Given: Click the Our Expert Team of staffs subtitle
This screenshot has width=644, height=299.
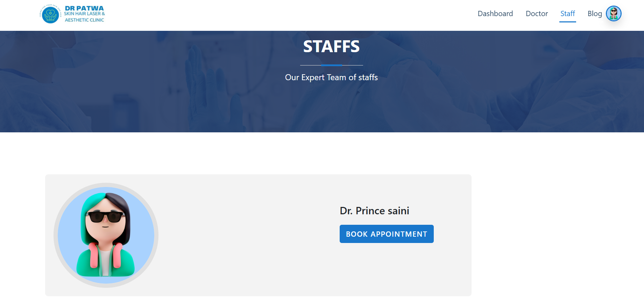Looking at the screenshot, I should [x=331, y=77].
